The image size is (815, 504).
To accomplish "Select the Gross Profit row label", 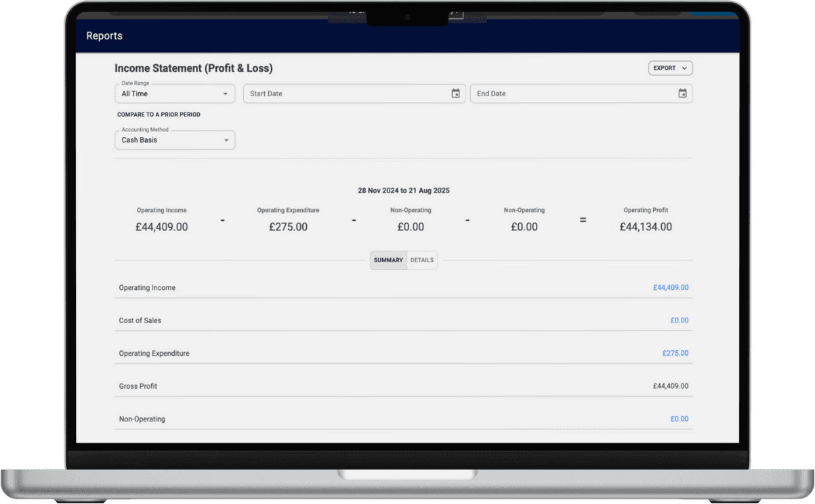I will tap(139, 386).
